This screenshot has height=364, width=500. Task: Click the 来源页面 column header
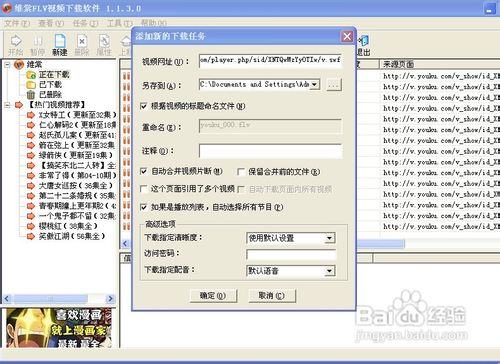(440, 64)
